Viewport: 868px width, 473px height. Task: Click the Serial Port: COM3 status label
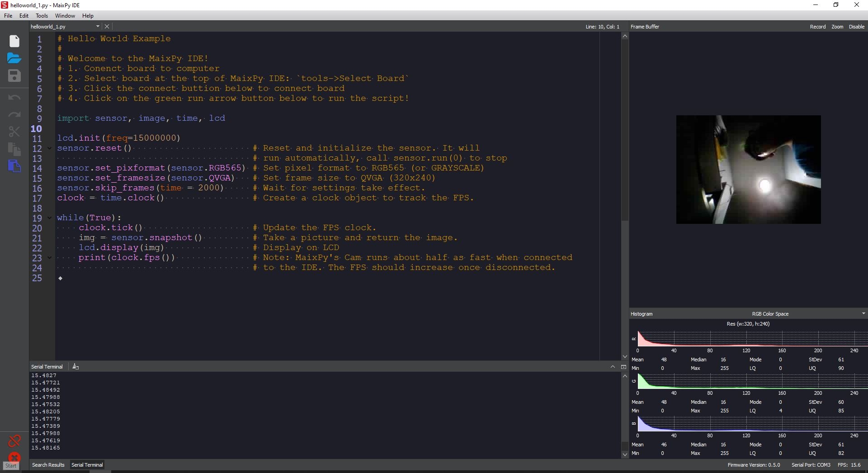811,465
